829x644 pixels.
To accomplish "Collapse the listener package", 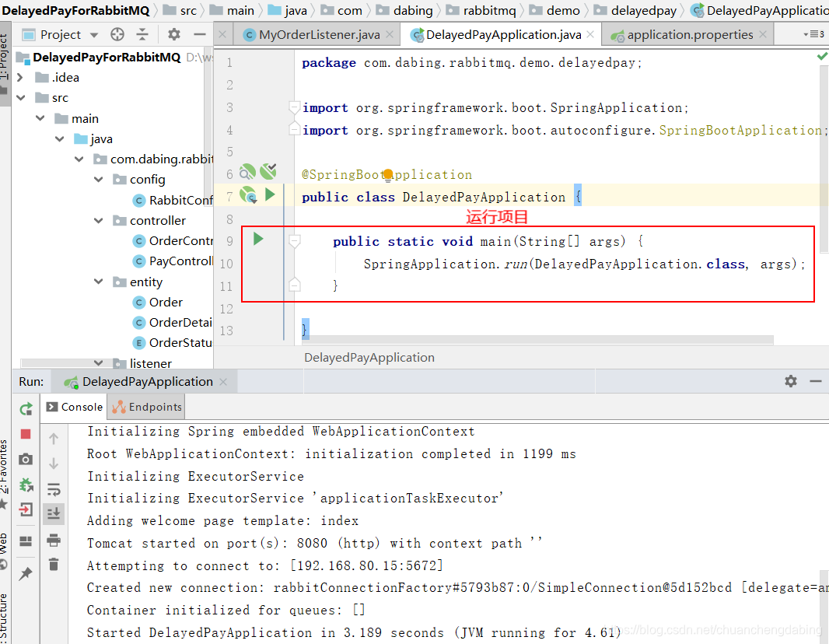I will [x=98, y=363].
